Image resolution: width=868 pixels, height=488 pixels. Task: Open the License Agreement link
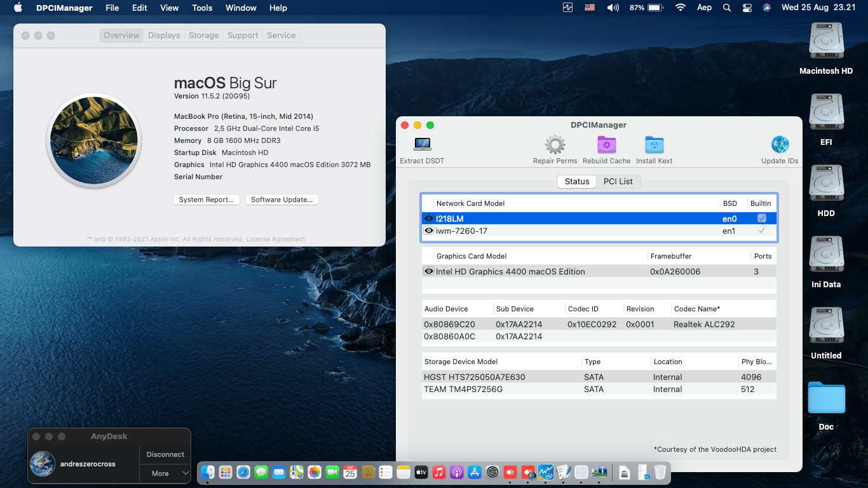(276, 240)
